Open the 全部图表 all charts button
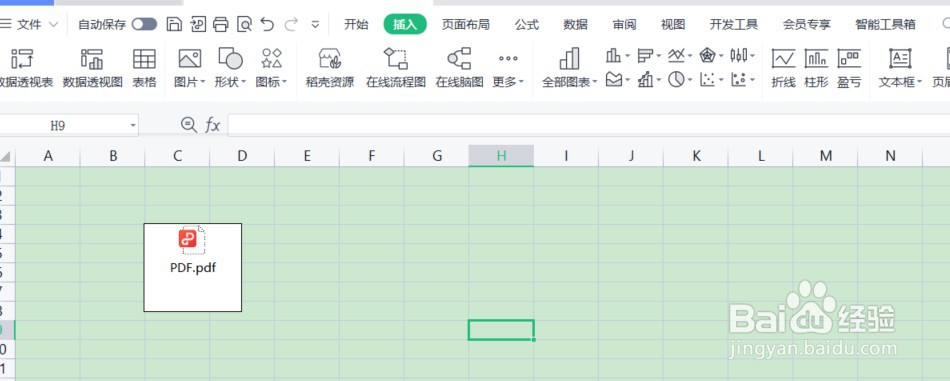This screenshot has width=950, height=381. pos(570,68)
